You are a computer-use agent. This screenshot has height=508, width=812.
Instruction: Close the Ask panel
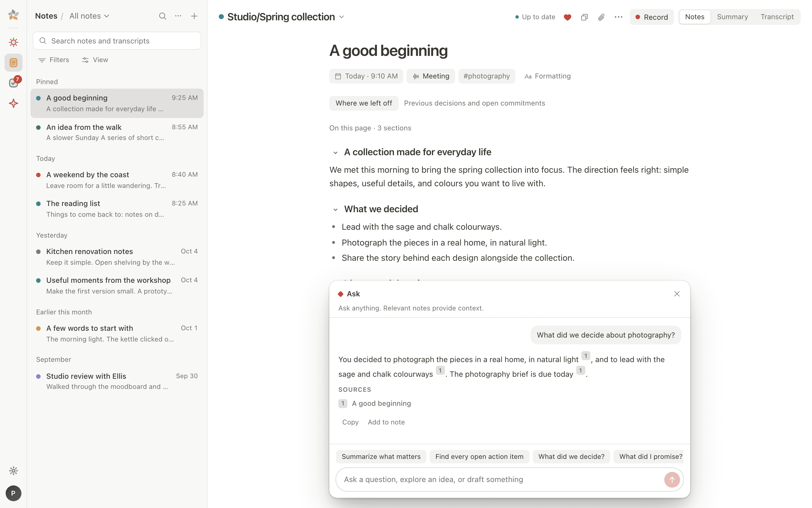click(x=677, y=294)
